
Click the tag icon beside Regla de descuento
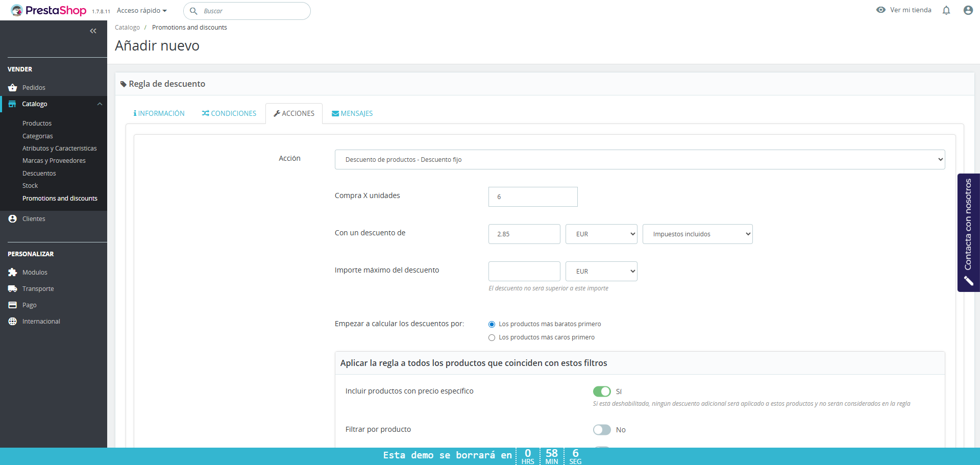coord(124,84)
